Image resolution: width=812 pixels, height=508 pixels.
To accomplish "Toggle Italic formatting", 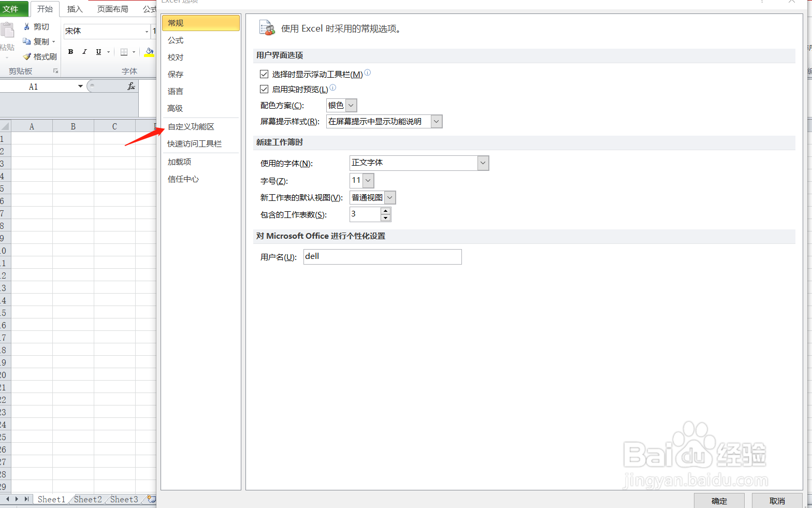I will 84,52.
